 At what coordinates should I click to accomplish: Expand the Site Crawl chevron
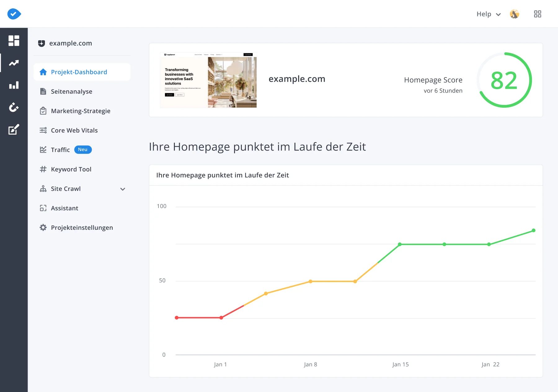pyautogui.click(x=123, y=189)
